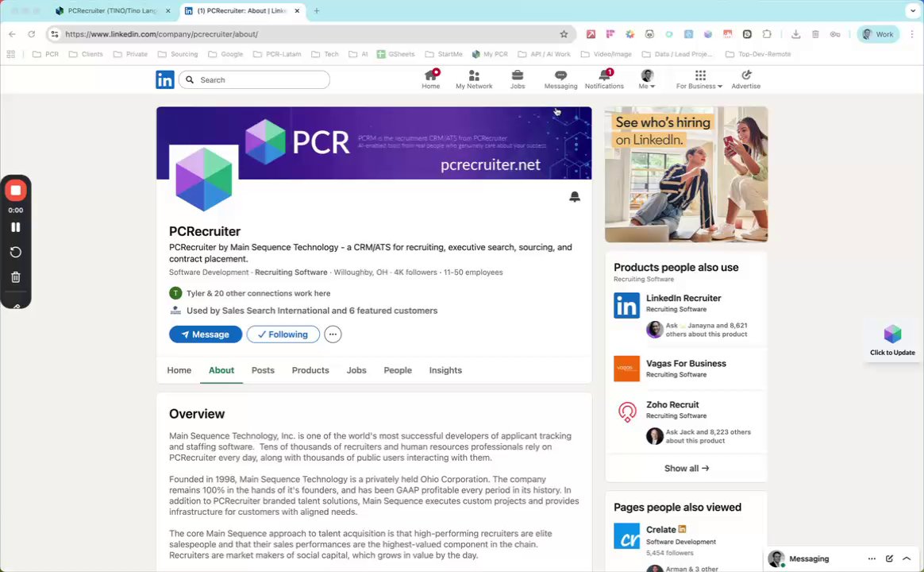The height and width of the screenshot is (572, 924).
Task: Open Notifications bell icon
Action: (604, 79)
